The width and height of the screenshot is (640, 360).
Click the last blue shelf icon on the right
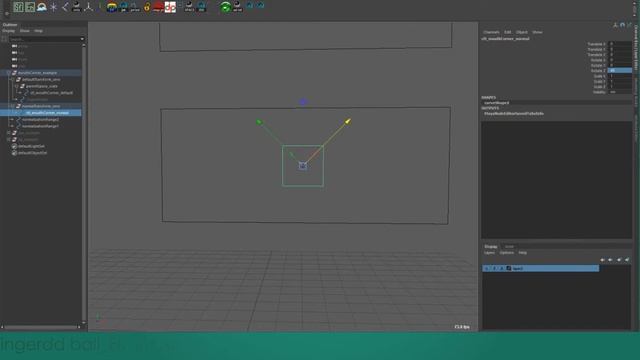tap(261, 5)
